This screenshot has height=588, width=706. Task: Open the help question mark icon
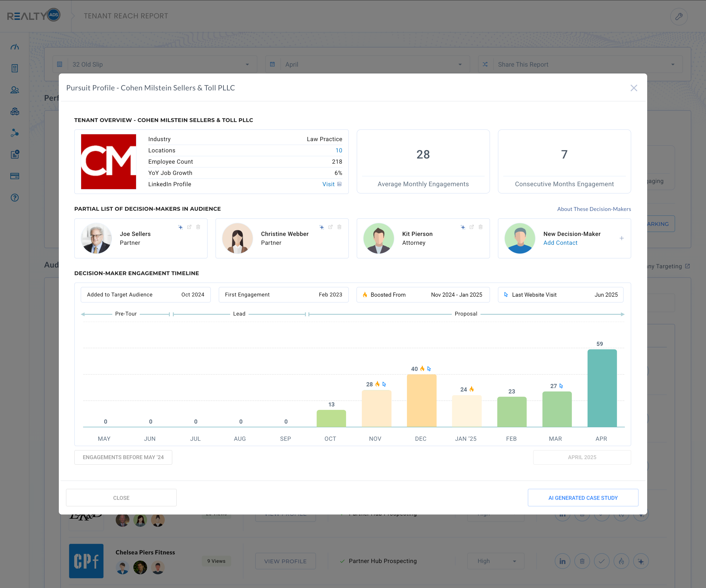[15, 197]
